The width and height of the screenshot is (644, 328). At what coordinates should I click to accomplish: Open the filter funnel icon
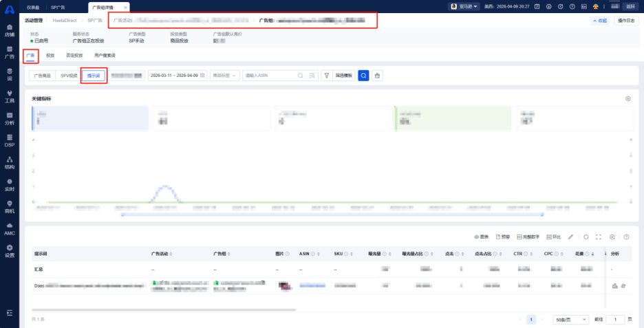click(x=327, y=76)
